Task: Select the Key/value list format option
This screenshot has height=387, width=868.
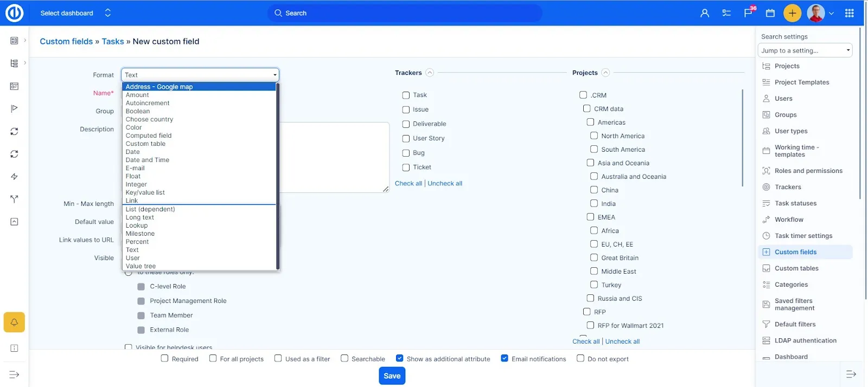Action: (199, 192)
